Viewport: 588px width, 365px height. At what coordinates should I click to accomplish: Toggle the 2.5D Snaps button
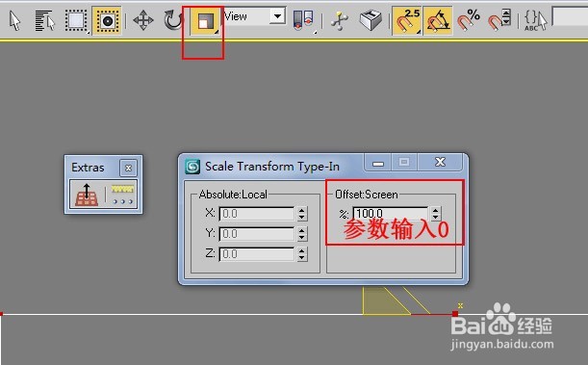pos(407,20)
